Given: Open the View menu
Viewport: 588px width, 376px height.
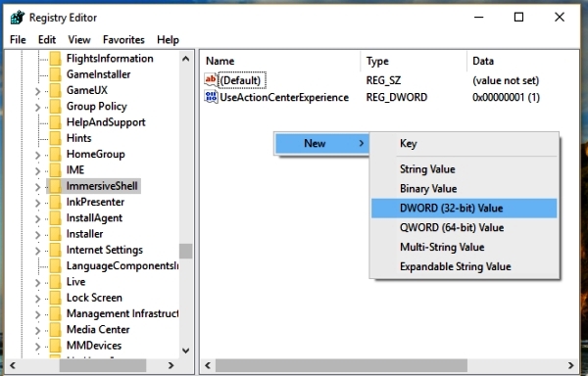Looking at the screenshot, I should tap(79, 40).
